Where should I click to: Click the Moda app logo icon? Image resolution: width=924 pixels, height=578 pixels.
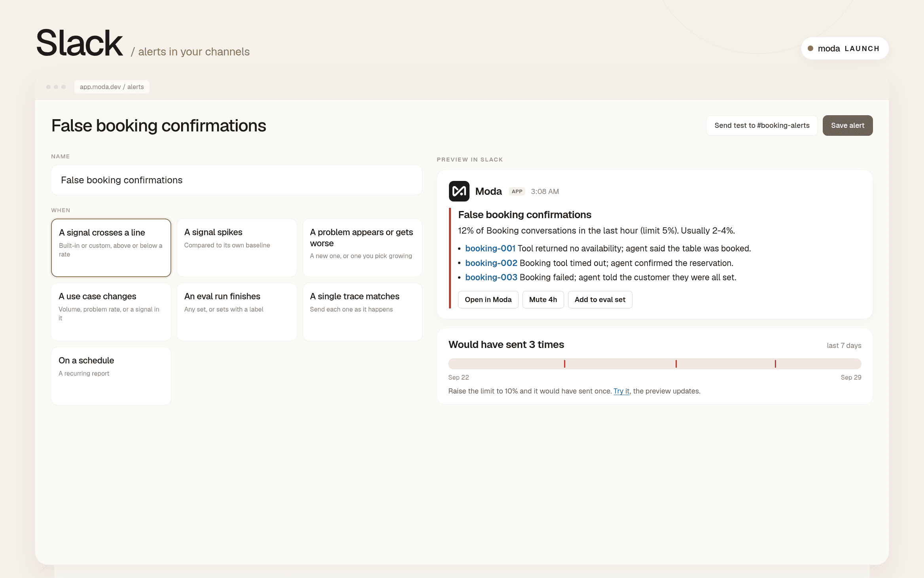pyautogui.click(x=459, y=191)
